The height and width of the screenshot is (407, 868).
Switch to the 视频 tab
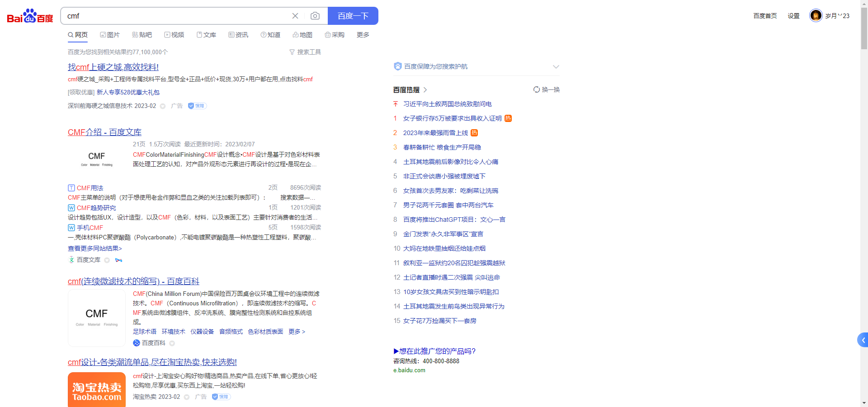(175, 35)
